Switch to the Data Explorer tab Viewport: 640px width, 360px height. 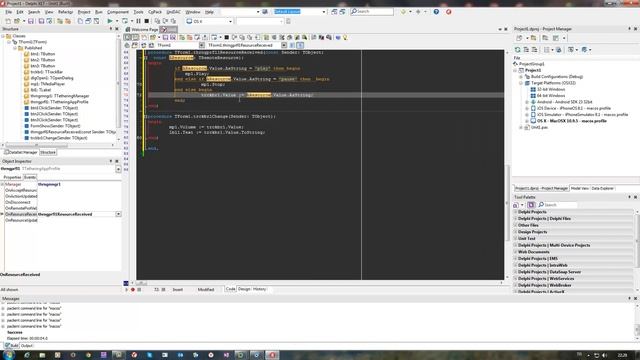(602, 188)
